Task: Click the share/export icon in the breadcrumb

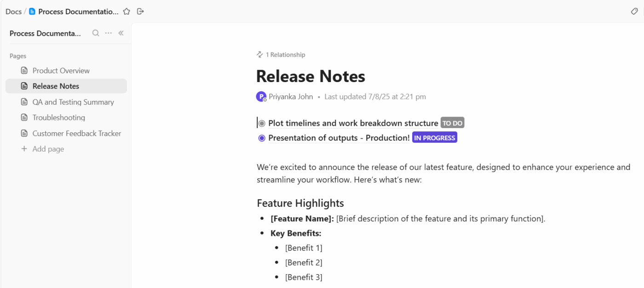Action: tap(140, 11)
